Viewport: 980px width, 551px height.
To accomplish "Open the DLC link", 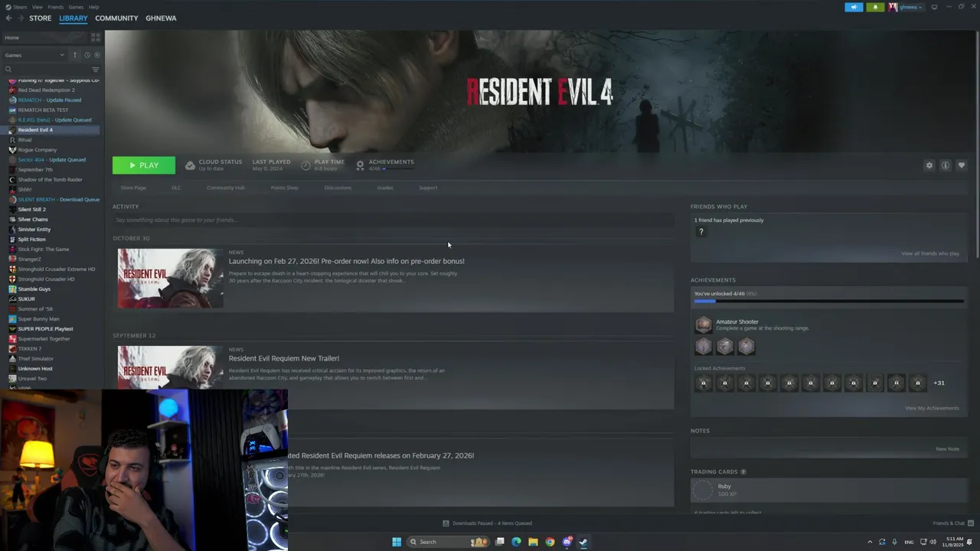I will (x=176, y=187).
